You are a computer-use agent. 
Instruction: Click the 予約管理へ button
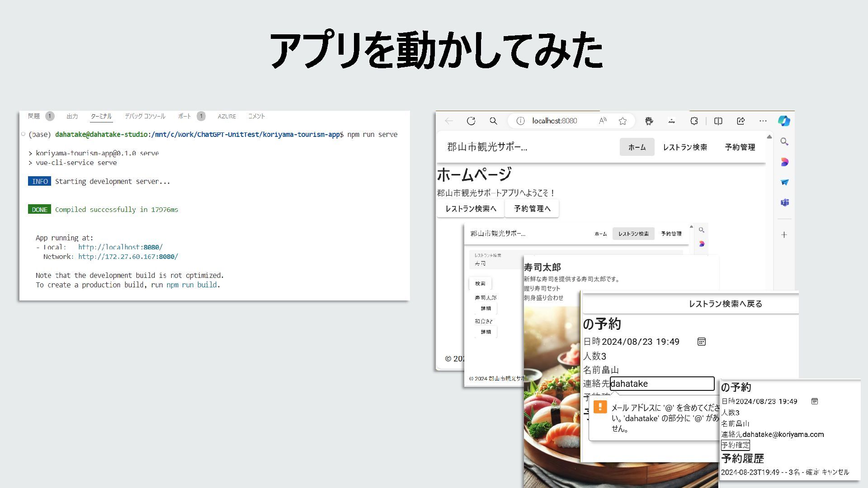532,209
